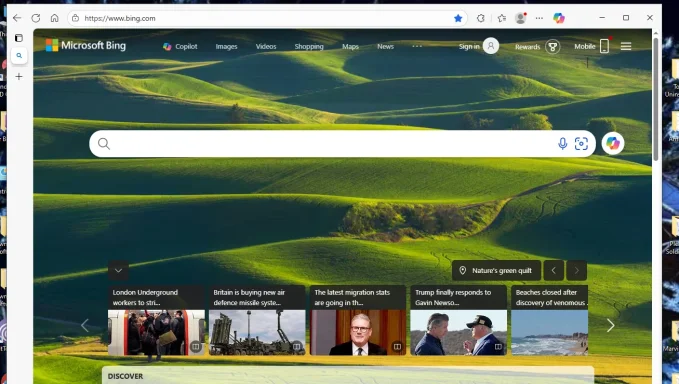Open the Extensions puzzle icon
Screen dimensions: 679x384
481,18
